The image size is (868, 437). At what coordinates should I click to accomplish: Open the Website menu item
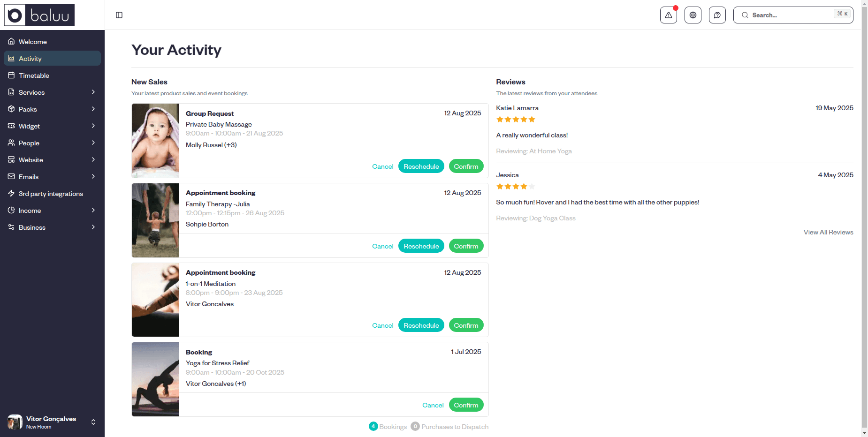(x=31, y=159)
